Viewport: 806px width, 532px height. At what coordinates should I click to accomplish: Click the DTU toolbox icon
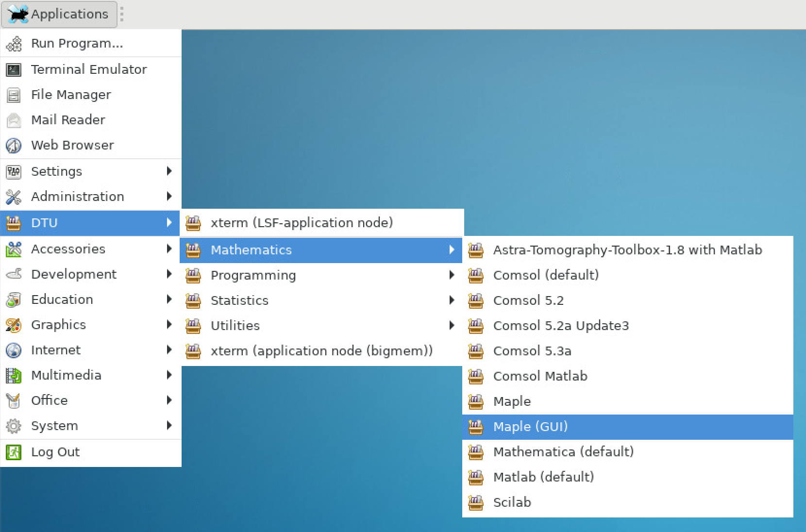(14, 223)
